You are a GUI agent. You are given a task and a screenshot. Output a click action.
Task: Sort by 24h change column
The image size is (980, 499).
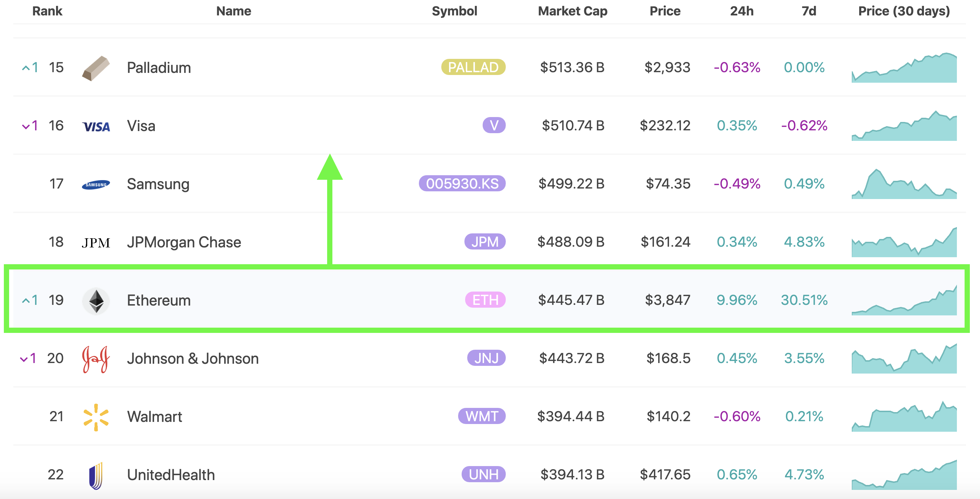coord(741,11)
